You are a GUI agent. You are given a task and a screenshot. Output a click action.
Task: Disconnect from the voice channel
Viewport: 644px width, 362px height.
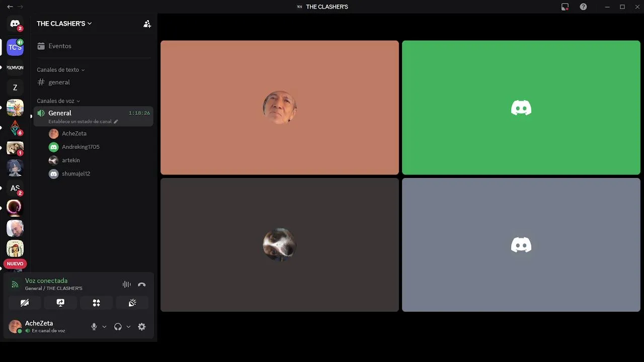click(x=142, y=285)
